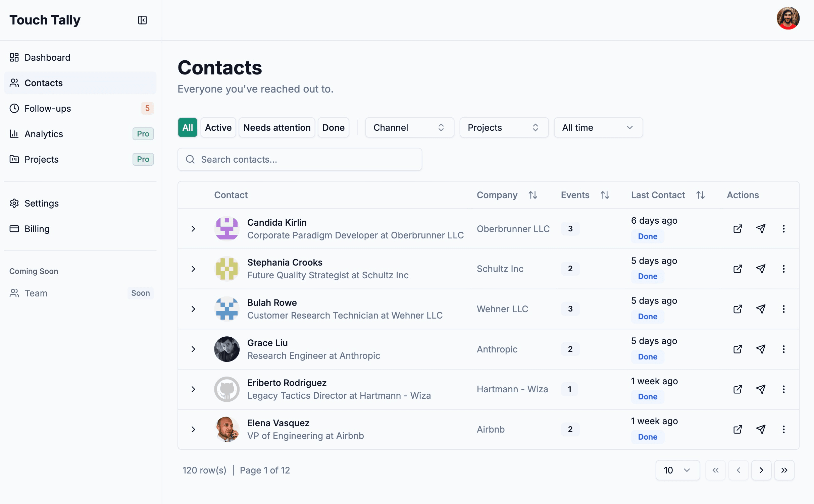The width and height of the screenshot is (814, 504).
Task: Send message to Stephania Crooks
Action: [761, 269]
